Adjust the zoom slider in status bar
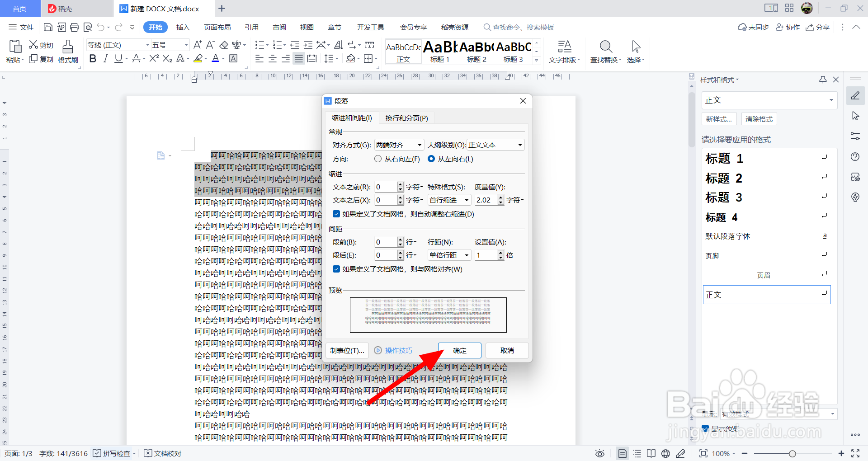 (792, 453)
